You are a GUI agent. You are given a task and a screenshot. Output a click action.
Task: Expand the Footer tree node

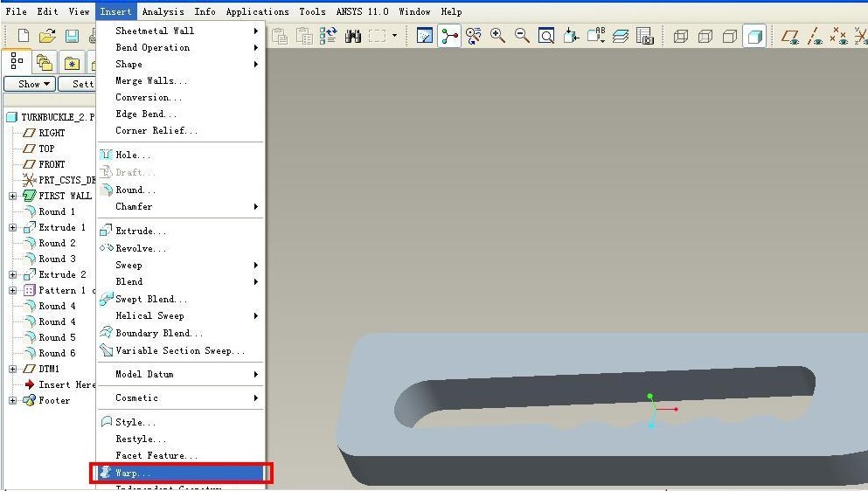pyautogui.click(x=13, y=400)
